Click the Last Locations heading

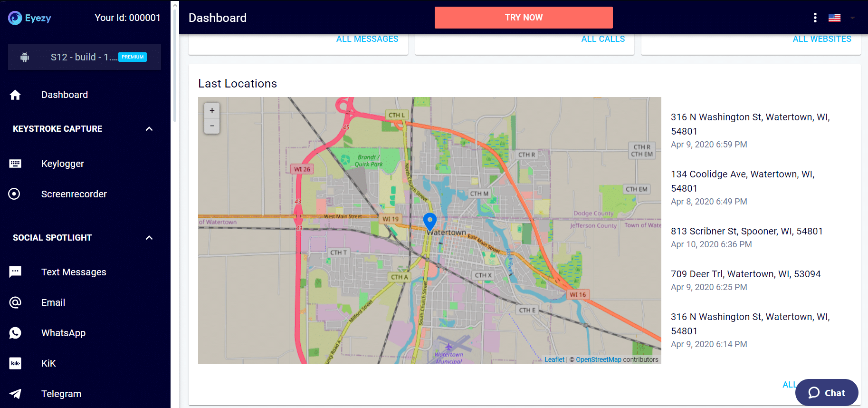point(238,84)
